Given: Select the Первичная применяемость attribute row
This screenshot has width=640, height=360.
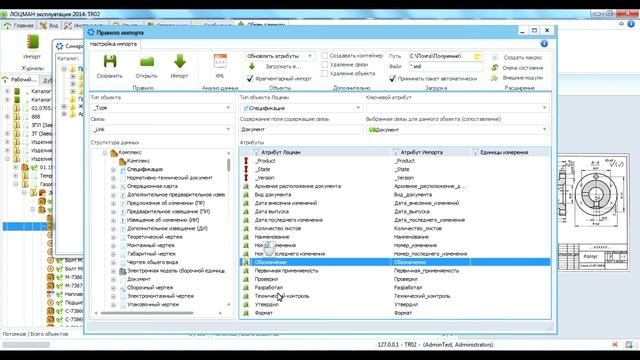Looking at the screenshot, I should point(395,271).
